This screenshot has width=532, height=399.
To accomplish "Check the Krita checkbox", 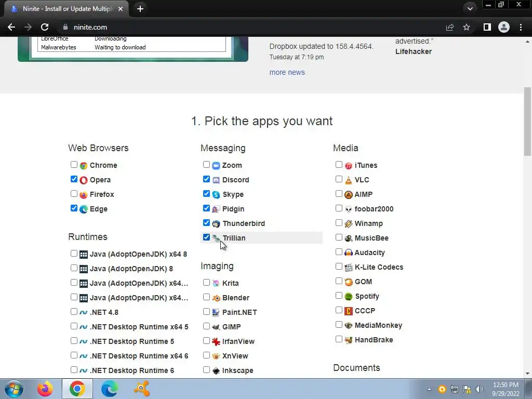I will click(206, 282).
